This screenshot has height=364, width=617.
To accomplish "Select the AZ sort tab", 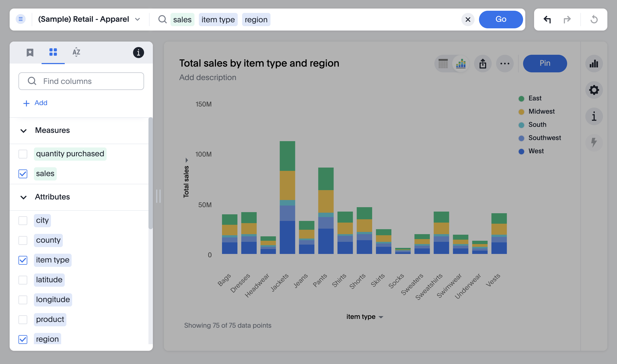I will coord(76,51).
